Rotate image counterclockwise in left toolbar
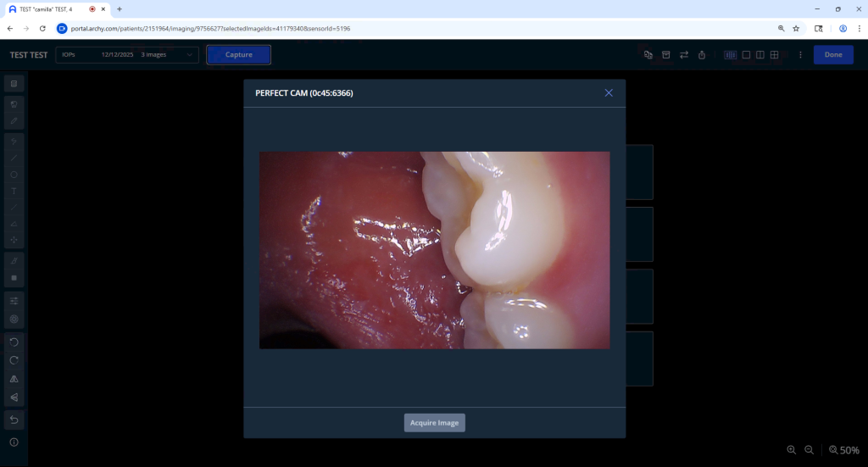The image size is (868, 467). point(14,342)
